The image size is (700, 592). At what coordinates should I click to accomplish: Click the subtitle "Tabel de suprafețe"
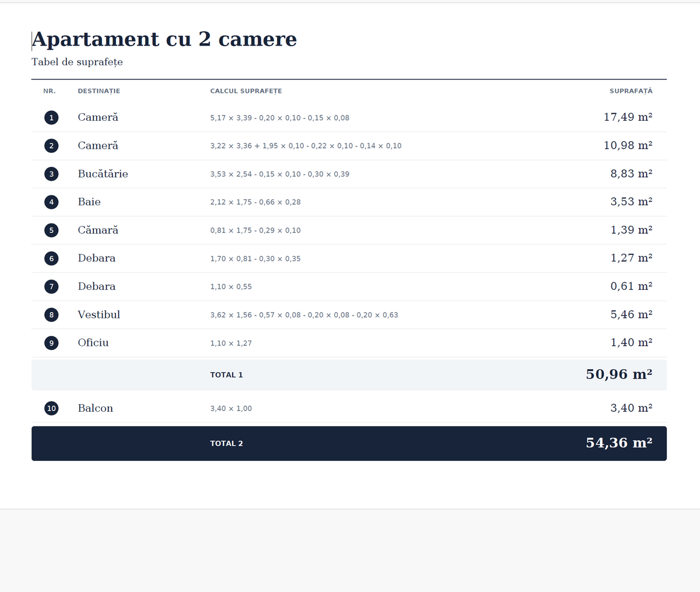77,62
